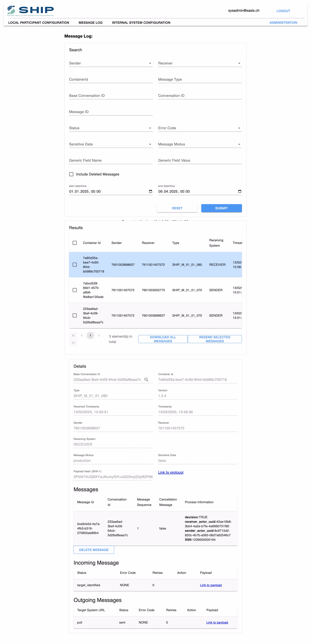Focus the Message ID search field
Viewport: 311px width, 644px height.
tap(111, 112)
